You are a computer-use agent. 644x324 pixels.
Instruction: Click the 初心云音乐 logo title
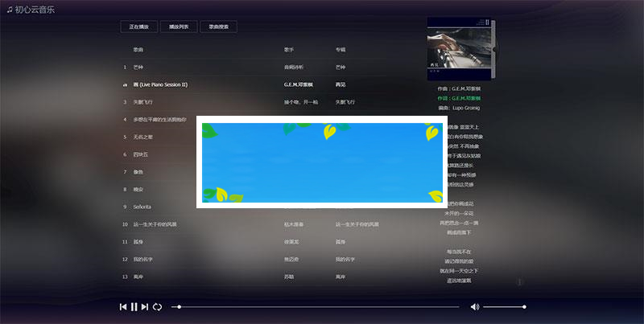click(31, 10)
